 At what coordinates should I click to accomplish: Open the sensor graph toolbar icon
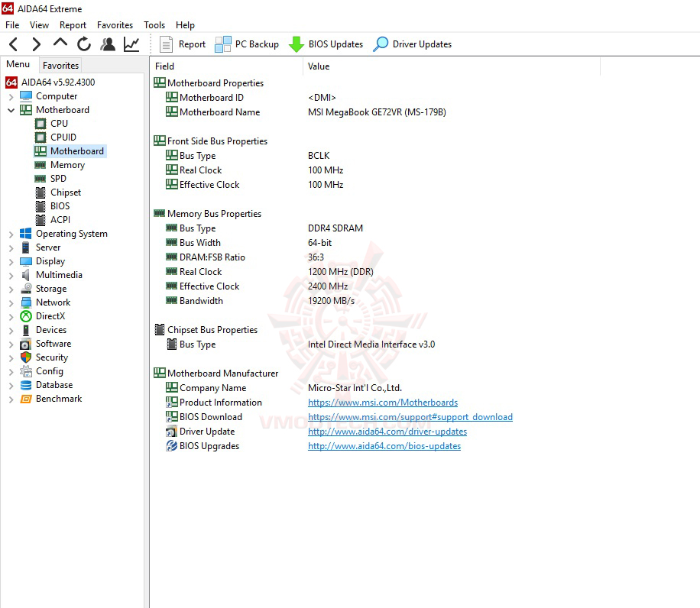131,44
